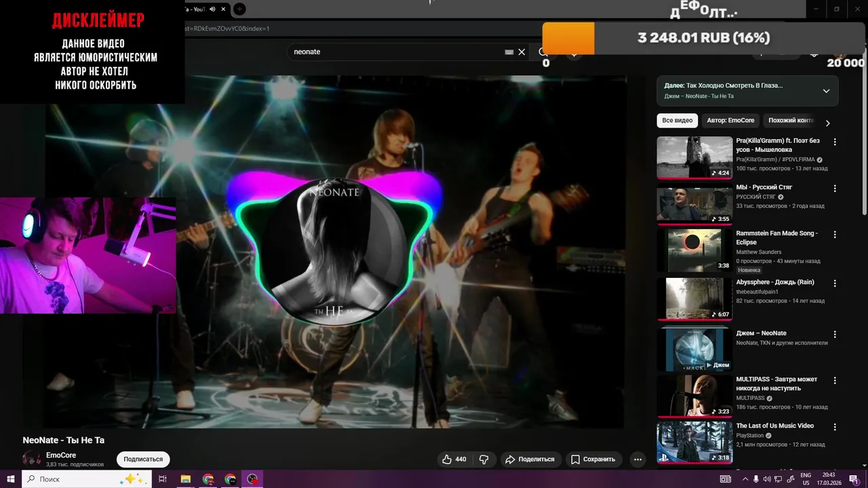Show hidden system tray icons
The height and width of the screenshot is (488, 868).
point(745,479)
